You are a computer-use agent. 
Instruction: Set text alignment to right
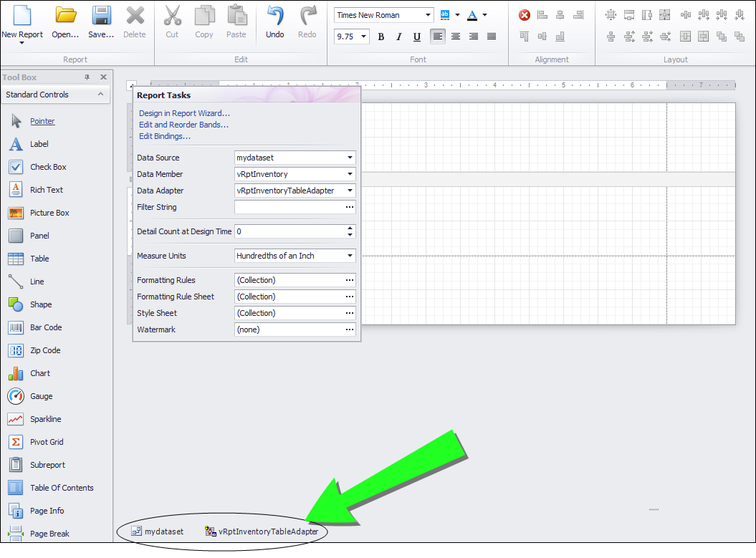click(474, 37)
